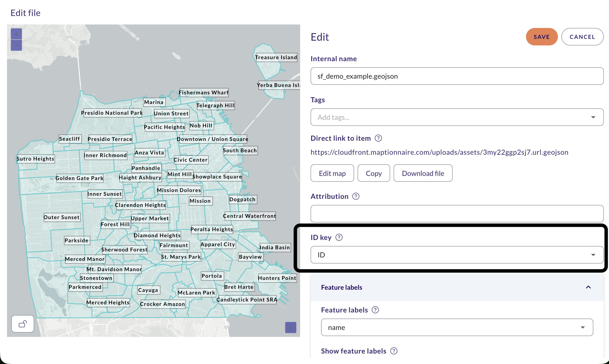Screen dimensions: 609x364
Task: Select the Golden Gate Park label
Action: (x=80, y=178)
